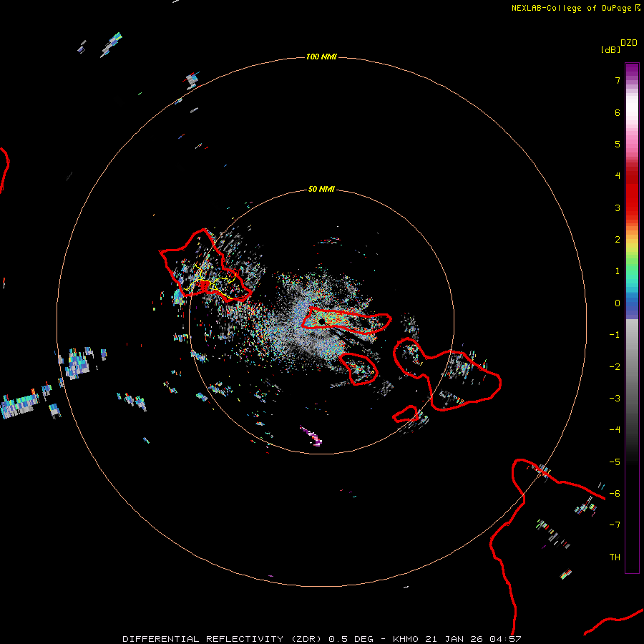
Task: Click the black radar site dot at center
Action: [x=321, y=321]
